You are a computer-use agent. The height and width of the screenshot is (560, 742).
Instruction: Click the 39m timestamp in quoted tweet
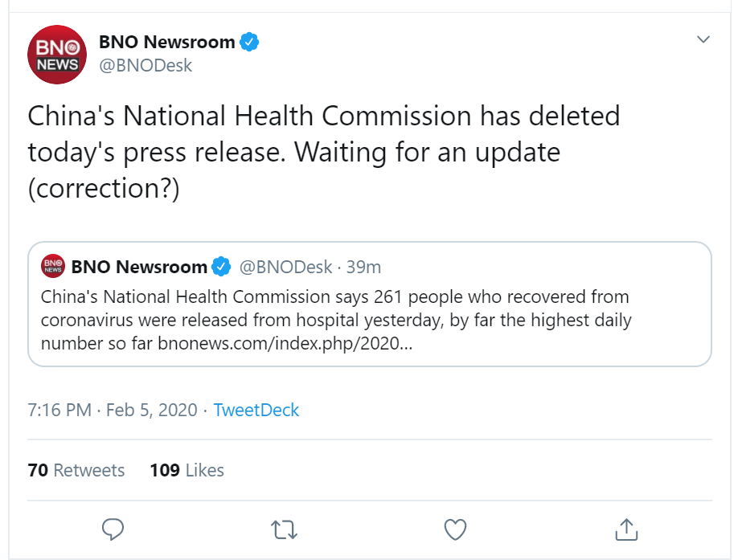point(363,268)
